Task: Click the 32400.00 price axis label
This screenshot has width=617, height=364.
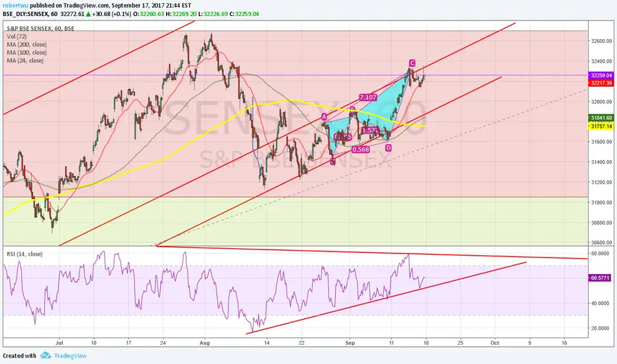Action: [x=601, y=61]
